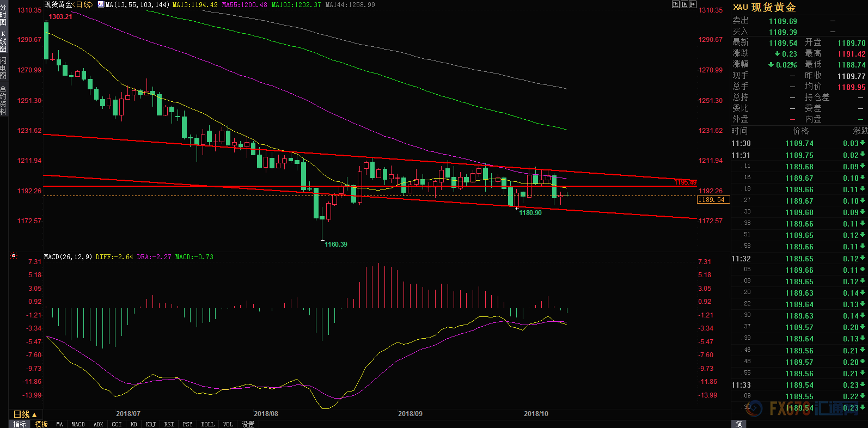
Task: Switch indicator to VOL
Action: [228, 424]
